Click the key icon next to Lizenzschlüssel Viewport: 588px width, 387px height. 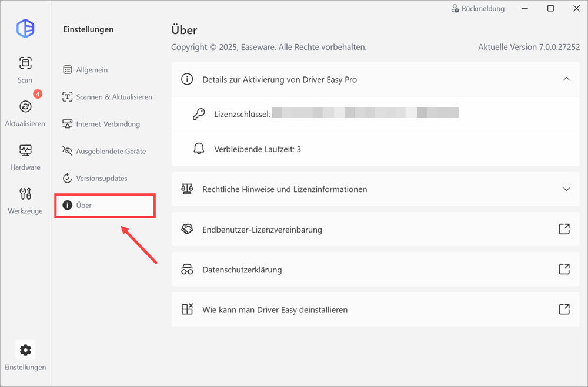tap(199, 114)
